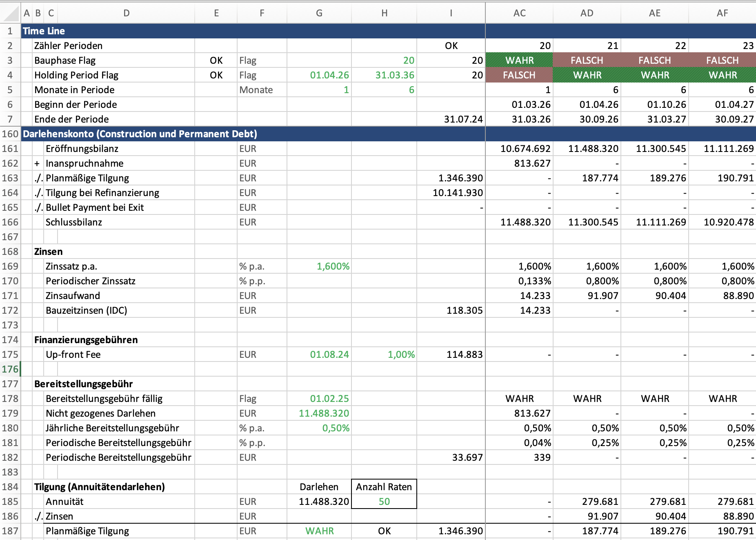The image size is (756, 540).
Task: Click the Up-front Fee 1,00% input cell
Action: [384, 355]
